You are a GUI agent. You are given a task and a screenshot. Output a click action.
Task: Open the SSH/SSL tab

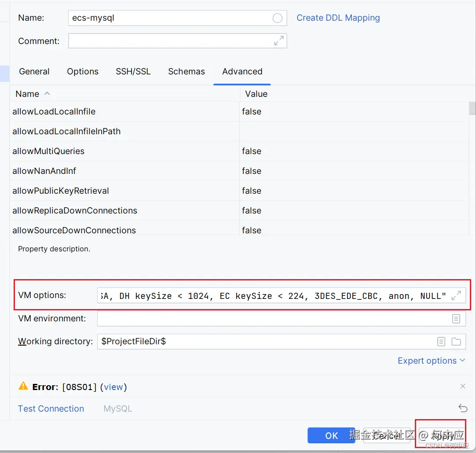click(133, 71)
